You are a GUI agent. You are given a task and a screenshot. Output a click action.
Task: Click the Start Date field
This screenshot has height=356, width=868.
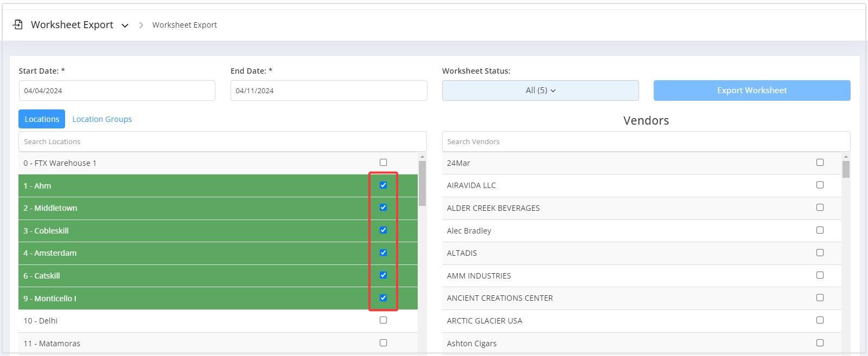pyautogui.click(x=117, y=90)
